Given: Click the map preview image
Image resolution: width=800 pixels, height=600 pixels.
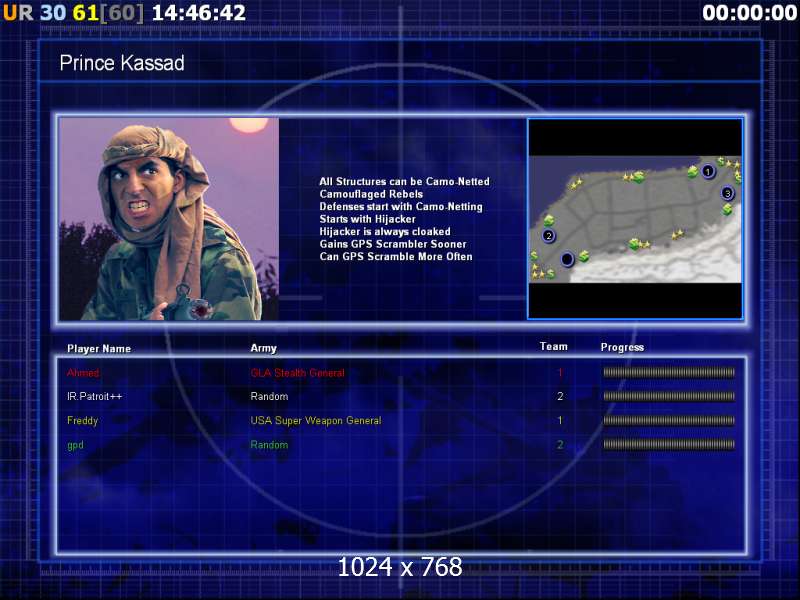Looking at the screenshot, I should 635,219.
